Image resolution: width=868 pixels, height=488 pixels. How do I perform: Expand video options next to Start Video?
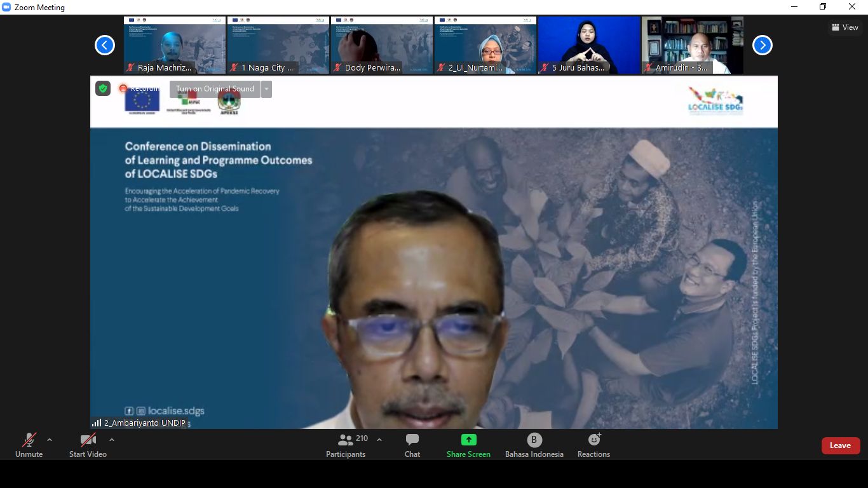112,440
